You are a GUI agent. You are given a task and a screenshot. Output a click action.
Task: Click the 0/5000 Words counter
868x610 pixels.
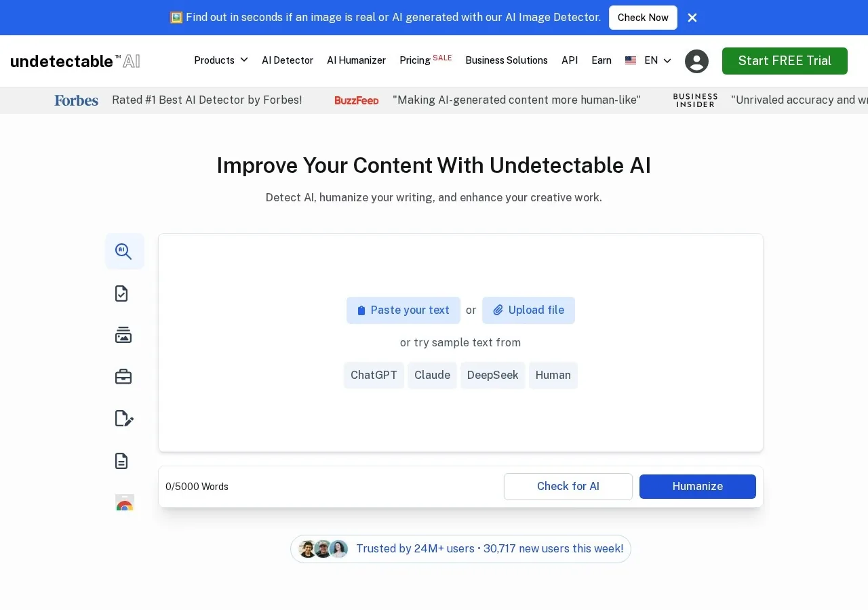point(197,487)
